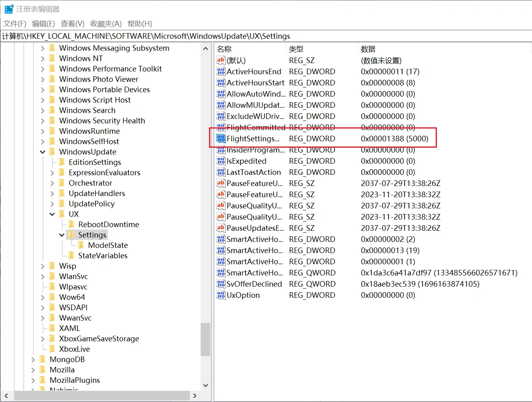Select the UxOption value icon
Screen dimensions: 532x402
221,295
